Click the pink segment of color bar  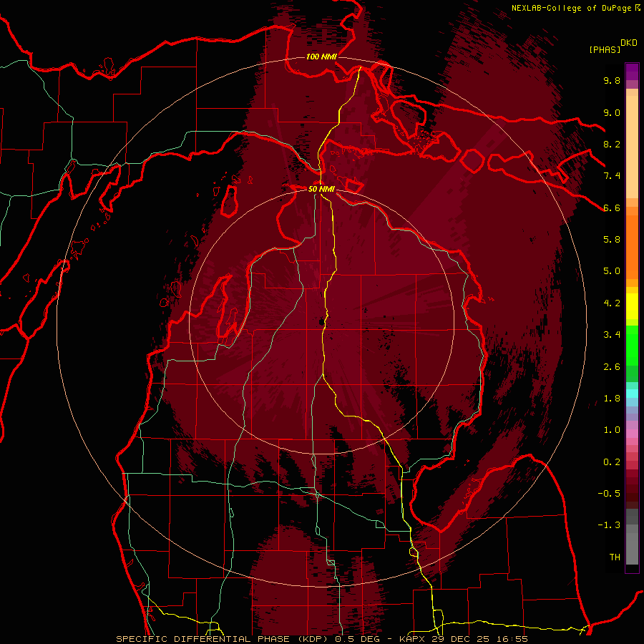pyautogui.click(x=632, y=434)
